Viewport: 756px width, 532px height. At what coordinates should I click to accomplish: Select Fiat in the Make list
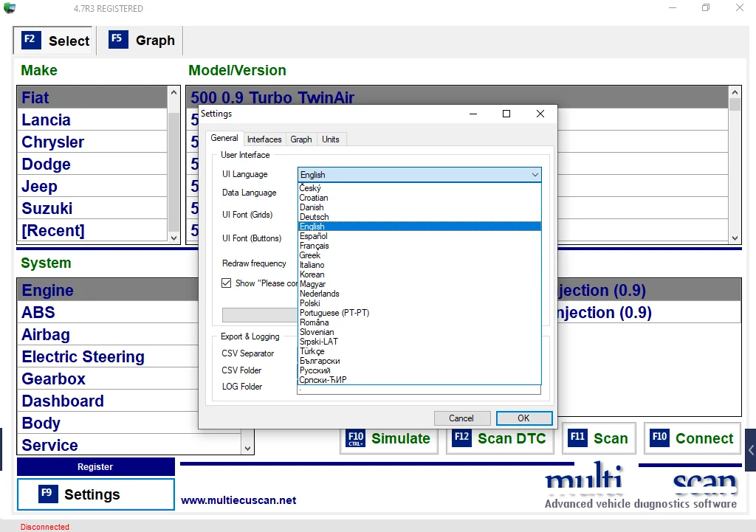point(92,97)
